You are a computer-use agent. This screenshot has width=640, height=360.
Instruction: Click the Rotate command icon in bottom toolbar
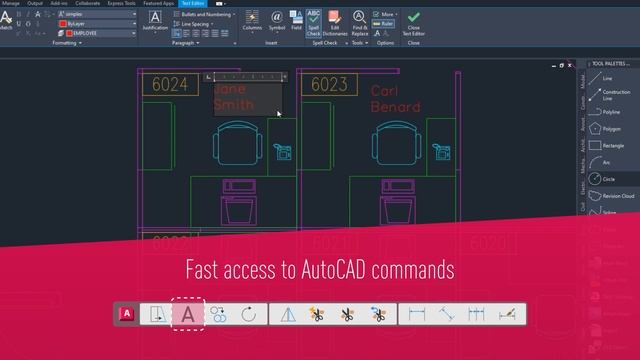(248, 314)
